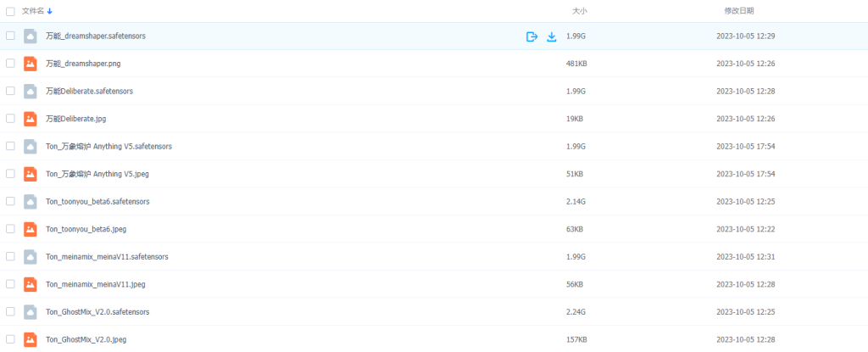Viewport: 868px width, 352px height.
Task: Click the Ton_GhostMix_V2.0.jpeg file name
Action: [x=86, y=339]
